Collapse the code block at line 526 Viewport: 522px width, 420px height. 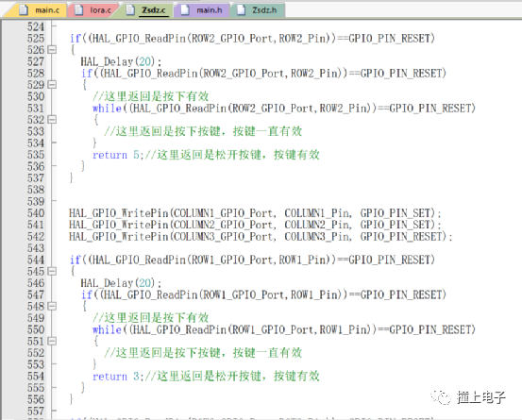click(x=52, y=50)
